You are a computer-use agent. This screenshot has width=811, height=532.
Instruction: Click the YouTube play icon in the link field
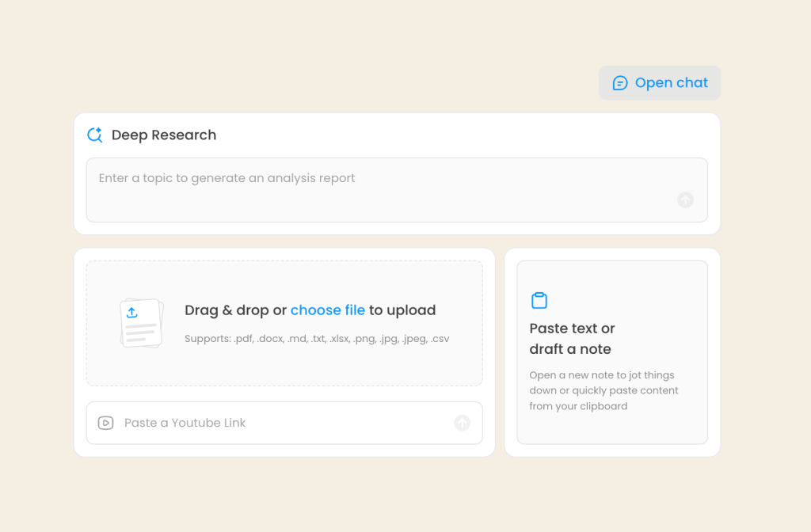pyautogui.click(x=105, y=423)
